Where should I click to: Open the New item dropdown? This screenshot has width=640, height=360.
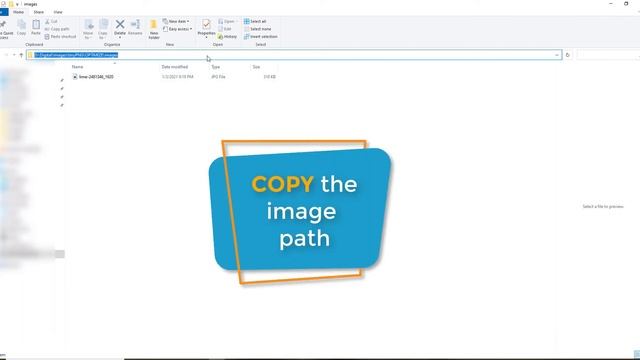tap(176, 21)
